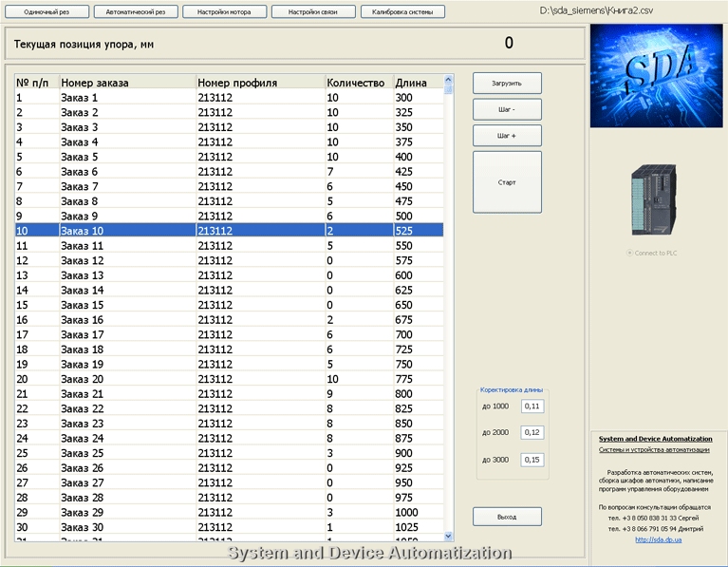Click the Шаг + button
The width and height of the screenshot is (728, 567).
pyautogui.click(x=507, y=136)
